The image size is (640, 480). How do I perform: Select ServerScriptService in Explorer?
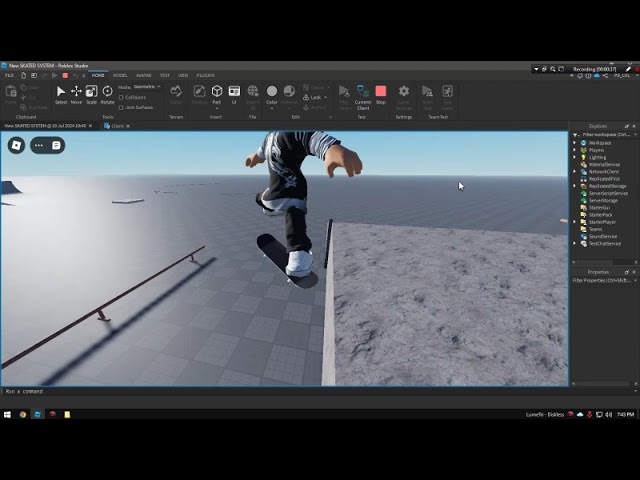click(608, 193)
